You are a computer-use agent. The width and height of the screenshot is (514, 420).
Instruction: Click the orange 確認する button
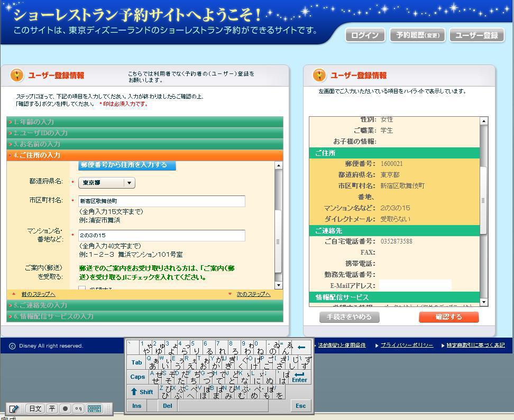tap(449, 317)
